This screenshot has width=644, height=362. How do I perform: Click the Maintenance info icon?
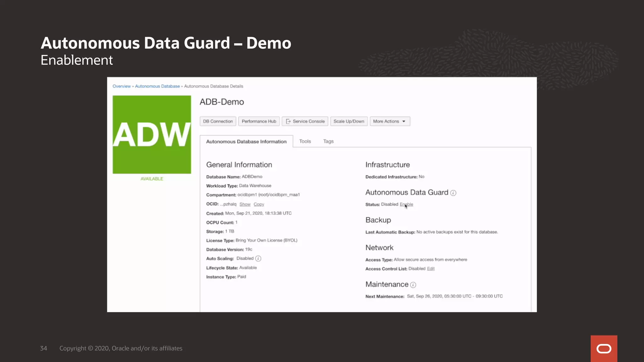(x=413, y=285)
